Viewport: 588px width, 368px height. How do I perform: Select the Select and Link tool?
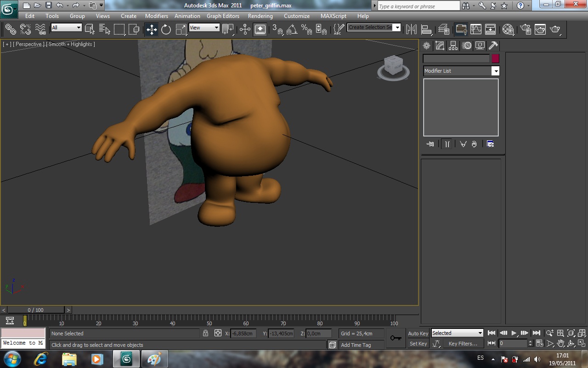pos(10,29)
